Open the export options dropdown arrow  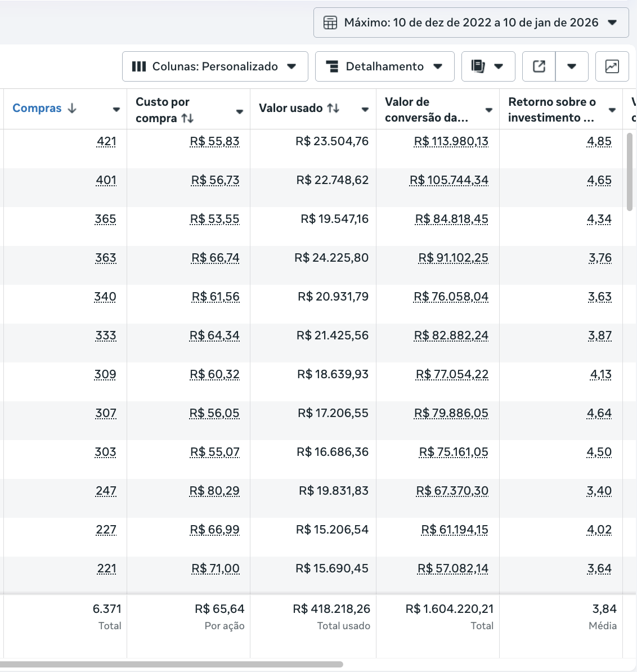point(572,66)
